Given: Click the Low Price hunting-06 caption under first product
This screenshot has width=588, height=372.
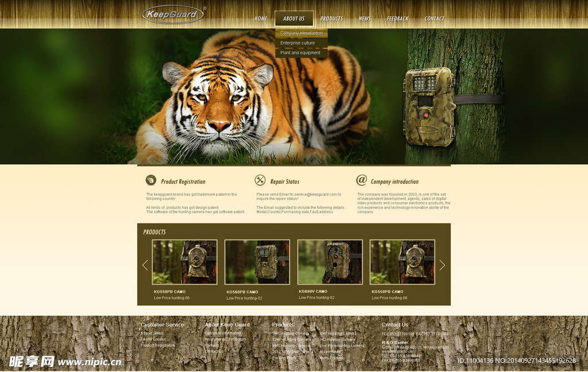Looking at the screenshot, I should click(172, 298).
